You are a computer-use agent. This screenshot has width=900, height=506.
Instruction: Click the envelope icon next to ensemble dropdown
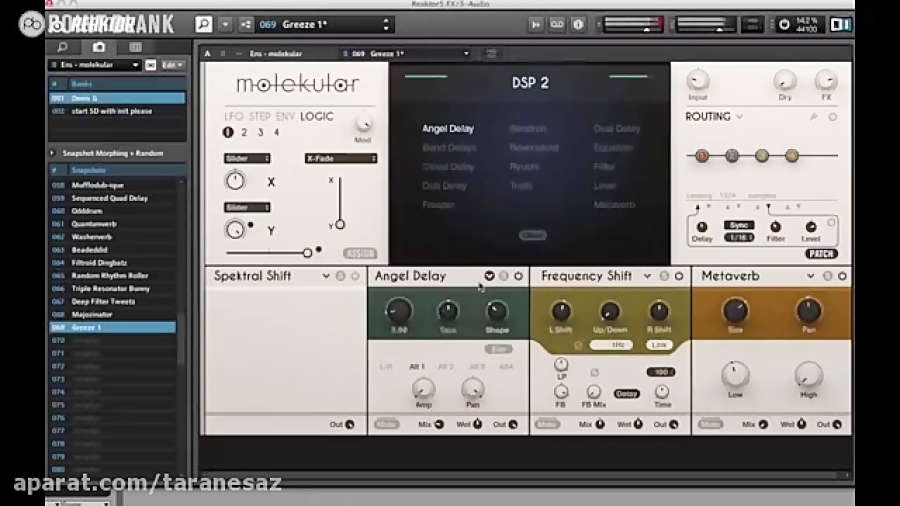[x=150, y=65]
